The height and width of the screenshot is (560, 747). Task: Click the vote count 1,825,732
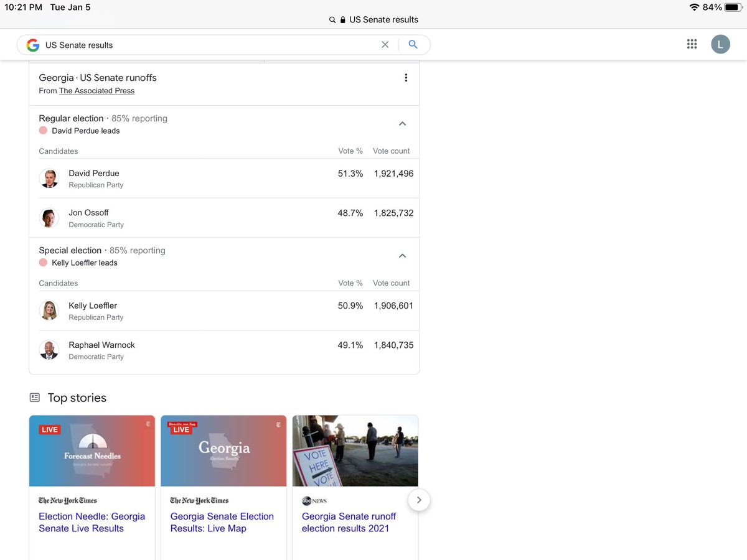coord(393,213)
